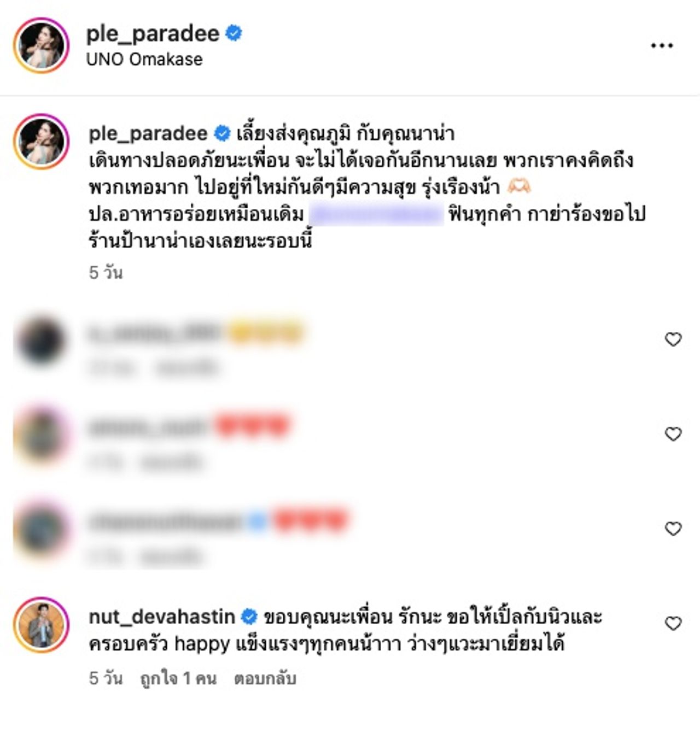
Task: Like the third blurred comment
Action: click(673, 529)
